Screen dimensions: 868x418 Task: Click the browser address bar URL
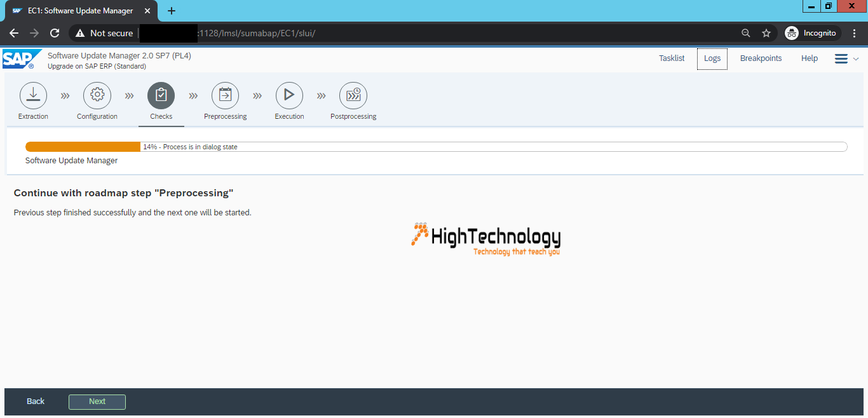[257, 33]
